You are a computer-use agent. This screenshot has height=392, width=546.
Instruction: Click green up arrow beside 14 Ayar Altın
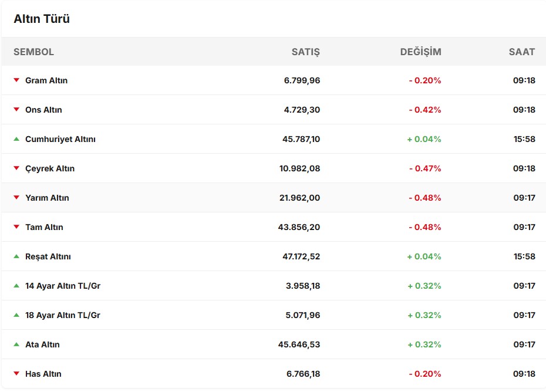[x=16, y=286]
